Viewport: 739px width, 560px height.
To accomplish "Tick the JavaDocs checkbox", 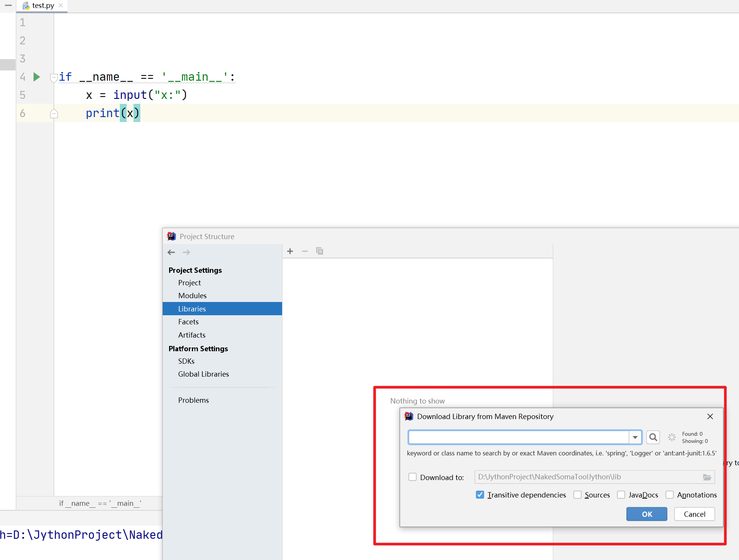I will coord(621,495).
